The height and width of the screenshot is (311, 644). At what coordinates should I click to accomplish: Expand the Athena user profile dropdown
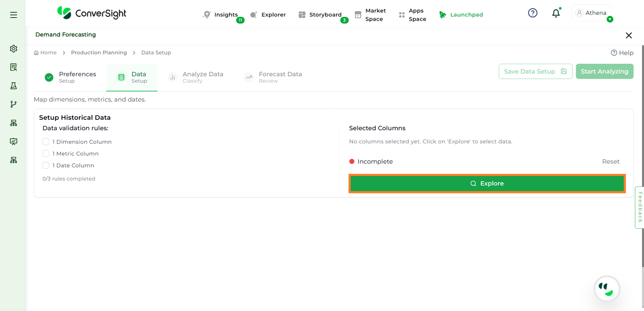[x=592, y=13]
